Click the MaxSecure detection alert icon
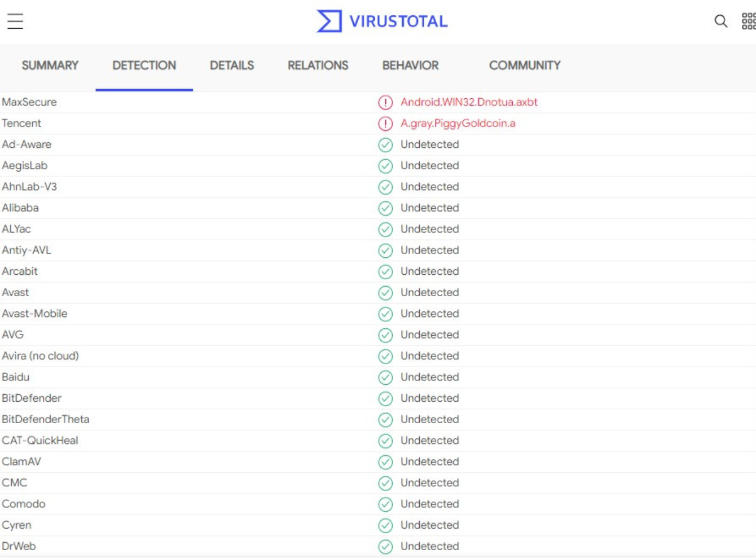 tap(385, 102)
